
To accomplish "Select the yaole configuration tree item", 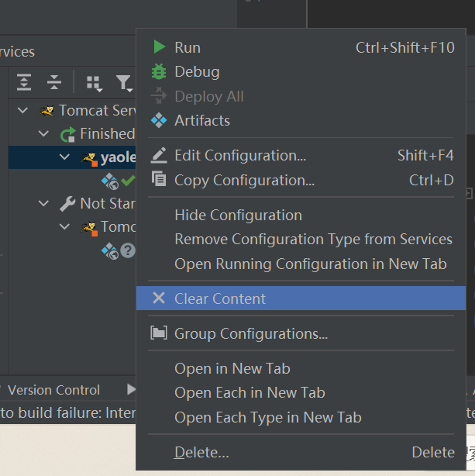I will coord(116,158).
